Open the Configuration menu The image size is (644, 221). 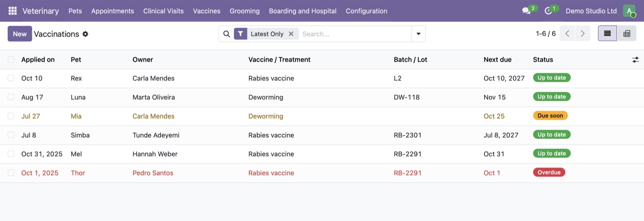(x=366, y=11)
